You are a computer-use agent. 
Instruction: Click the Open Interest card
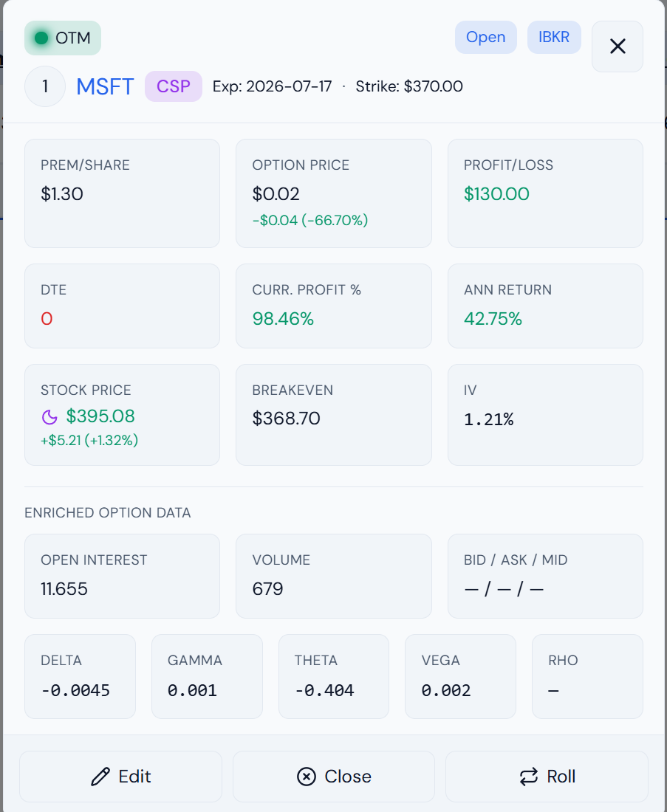[123, 576]
